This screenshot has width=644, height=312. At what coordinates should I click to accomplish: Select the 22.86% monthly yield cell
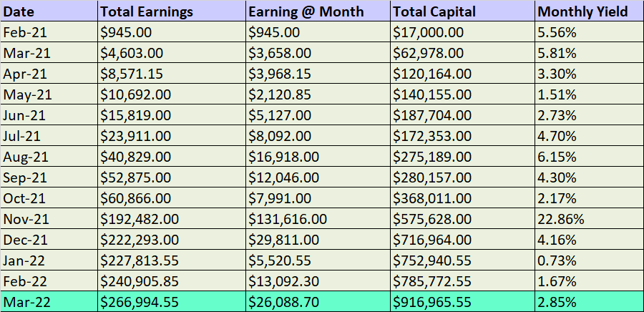588,219
